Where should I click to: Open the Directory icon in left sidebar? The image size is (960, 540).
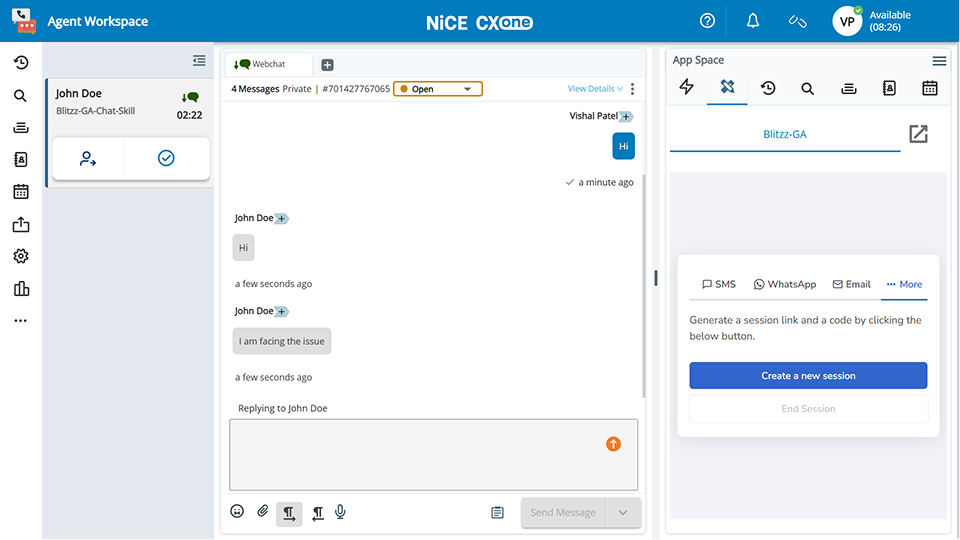pos(21,160)
